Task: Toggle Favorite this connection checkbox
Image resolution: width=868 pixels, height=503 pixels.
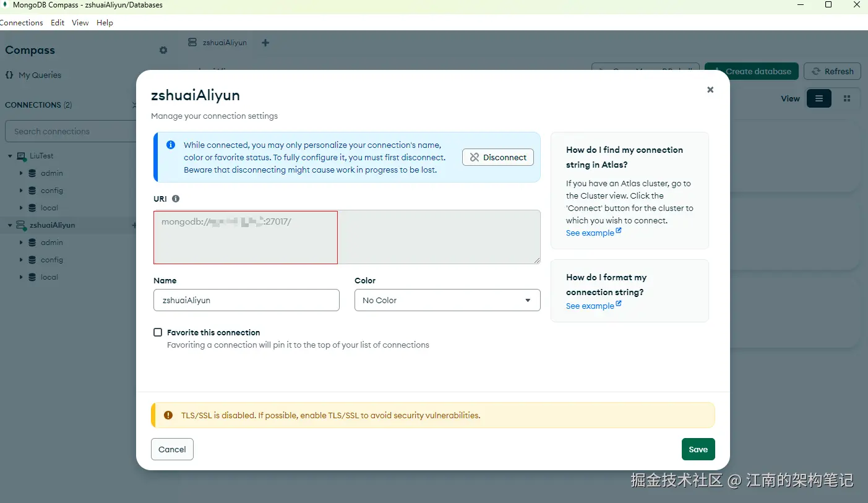Action: (158, 332)
